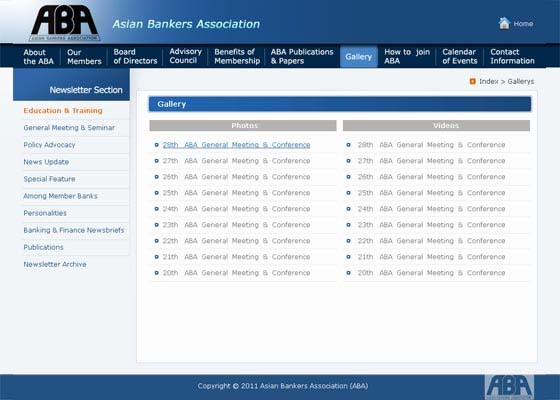Open Publications sidebar link
This screenshot has width=560, height=400.
point(43,247)
